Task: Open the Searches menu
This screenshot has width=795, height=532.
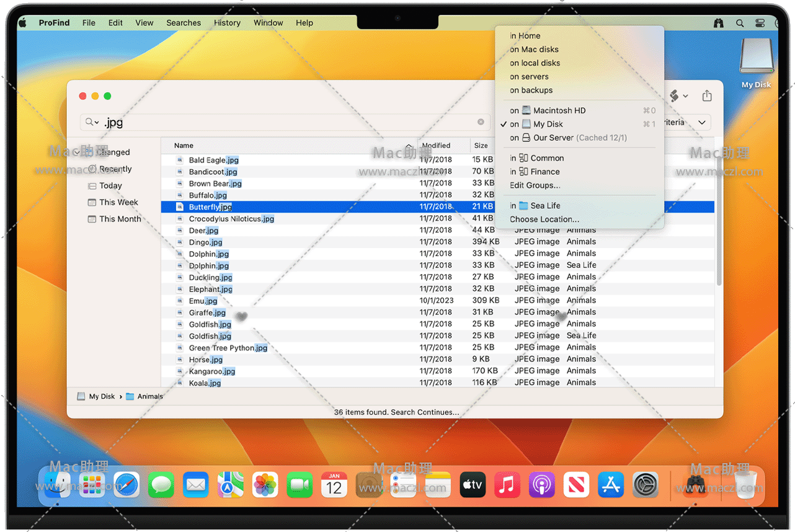Action: 184,23
